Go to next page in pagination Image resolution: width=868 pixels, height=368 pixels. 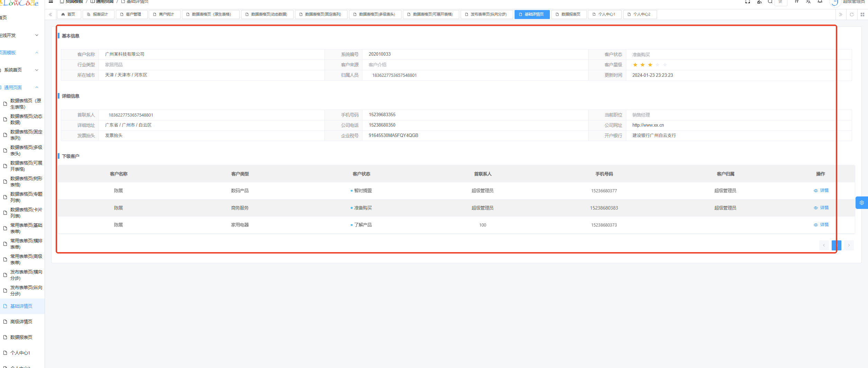(849, 245)
